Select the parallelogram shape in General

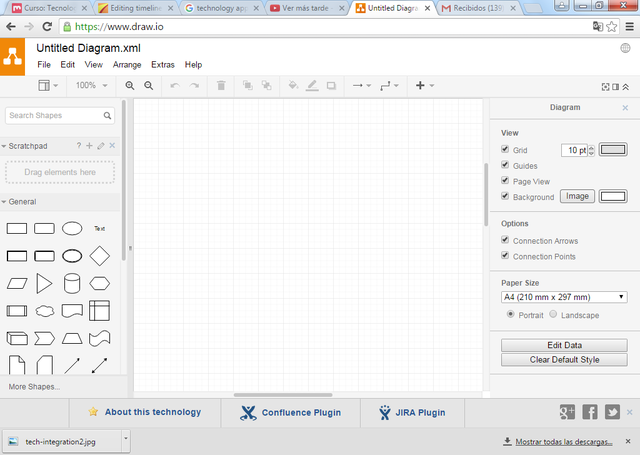(x=17, y=284)
